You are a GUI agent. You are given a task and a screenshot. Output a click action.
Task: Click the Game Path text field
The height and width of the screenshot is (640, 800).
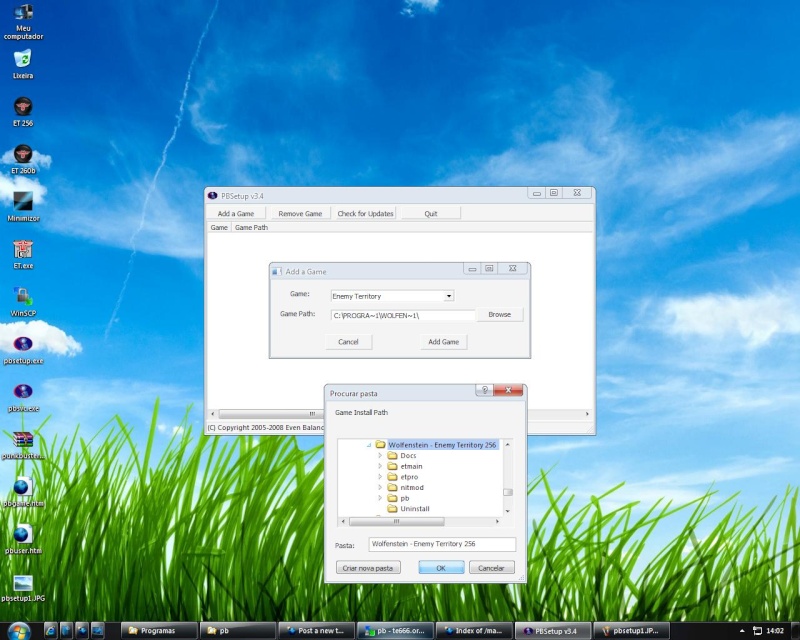point(403,315)
